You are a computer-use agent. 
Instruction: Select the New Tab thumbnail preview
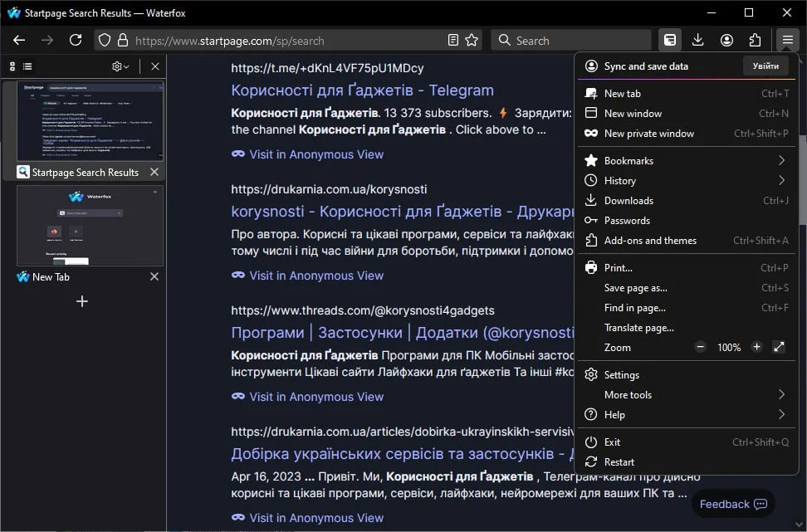[90, 226]
